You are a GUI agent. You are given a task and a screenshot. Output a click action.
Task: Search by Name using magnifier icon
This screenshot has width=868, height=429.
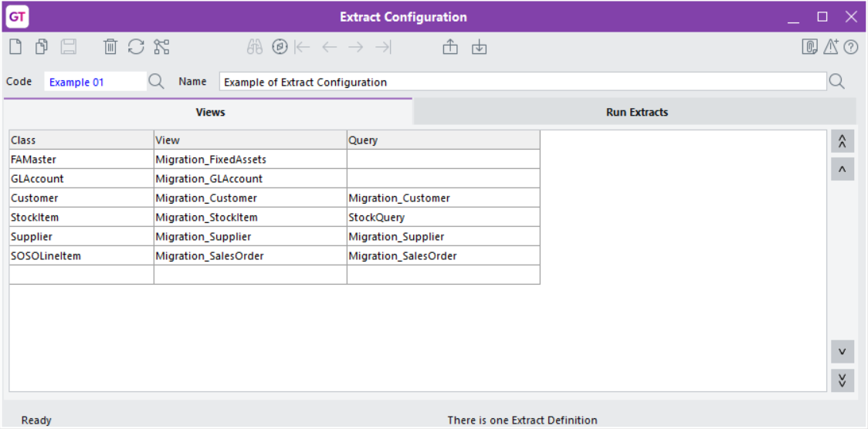pos(837,82)
